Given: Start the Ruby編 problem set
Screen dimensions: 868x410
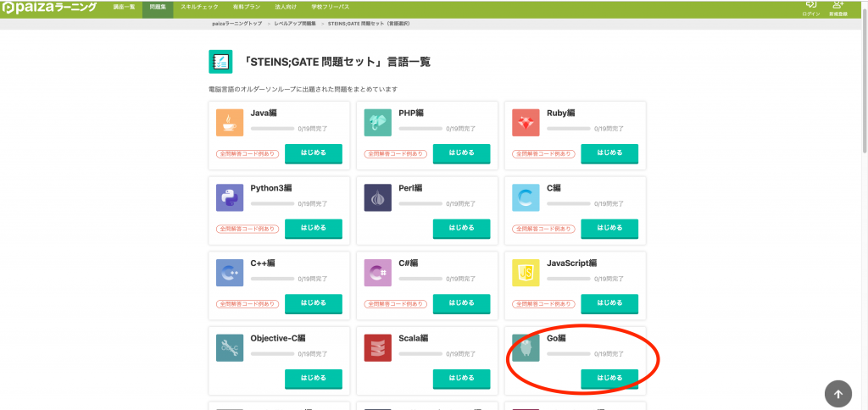Looking at the screenshot, I should point(609,153).
